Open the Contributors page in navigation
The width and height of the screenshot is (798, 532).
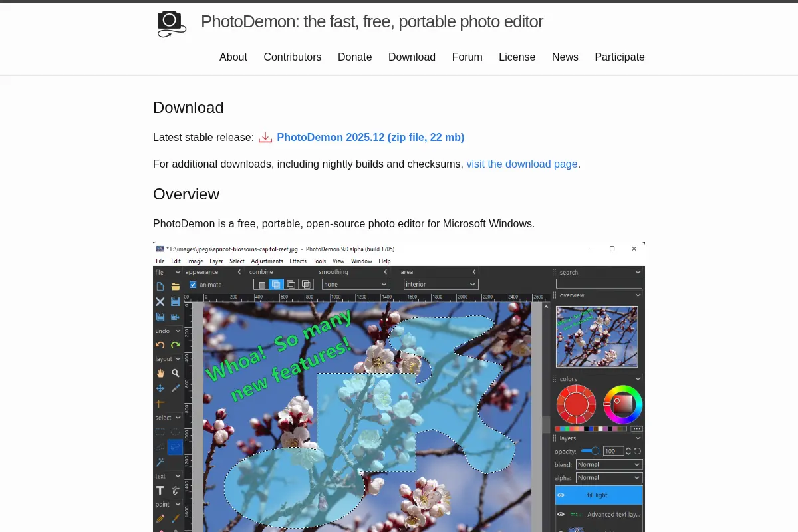[x=293, y=57]
